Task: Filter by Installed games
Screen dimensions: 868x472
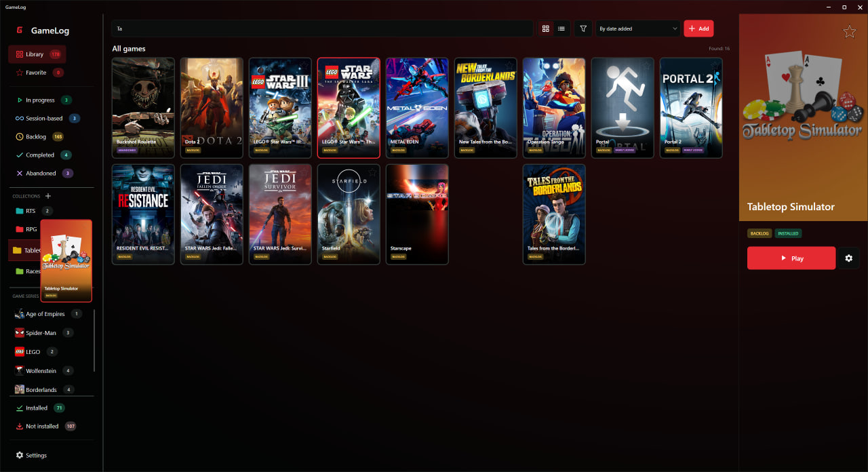Action: coord(40,408)
